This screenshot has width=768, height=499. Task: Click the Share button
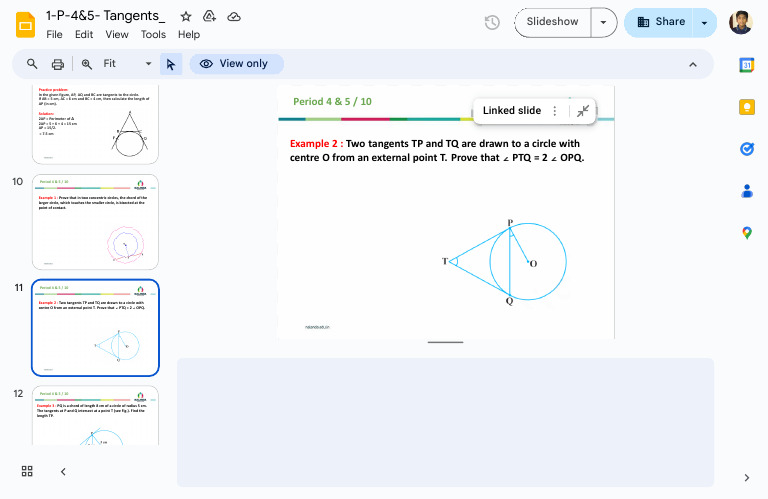(659, 22)
